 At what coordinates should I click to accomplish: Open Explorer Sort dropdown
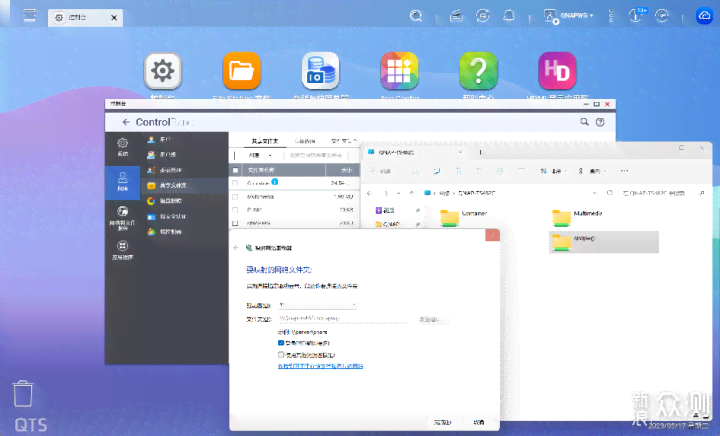click(x=553, y=171)
